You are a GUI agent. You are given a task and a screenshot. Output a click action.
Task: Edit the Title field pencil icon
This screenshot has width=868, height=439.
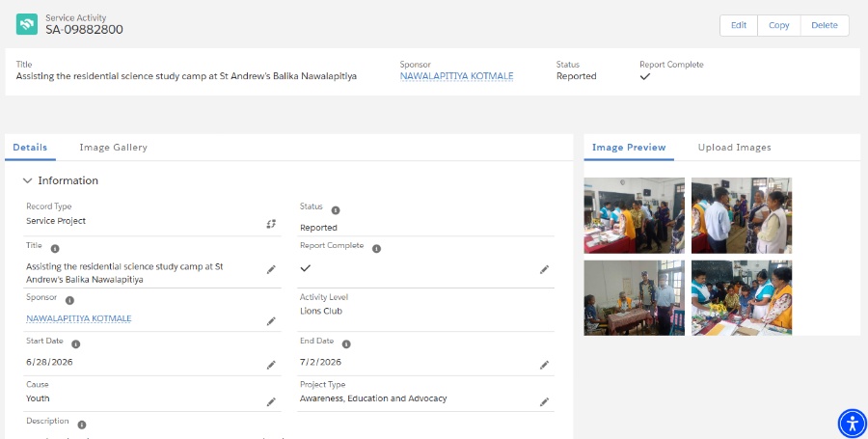[x=271, y=269]
